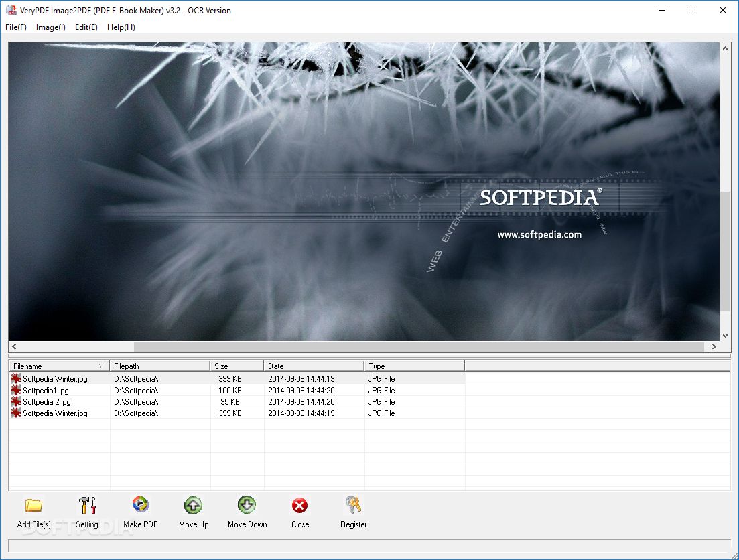Select the Softpedia 2.jpg filename
This screenshot has width=739, height=560.
(x=47, y=402)
